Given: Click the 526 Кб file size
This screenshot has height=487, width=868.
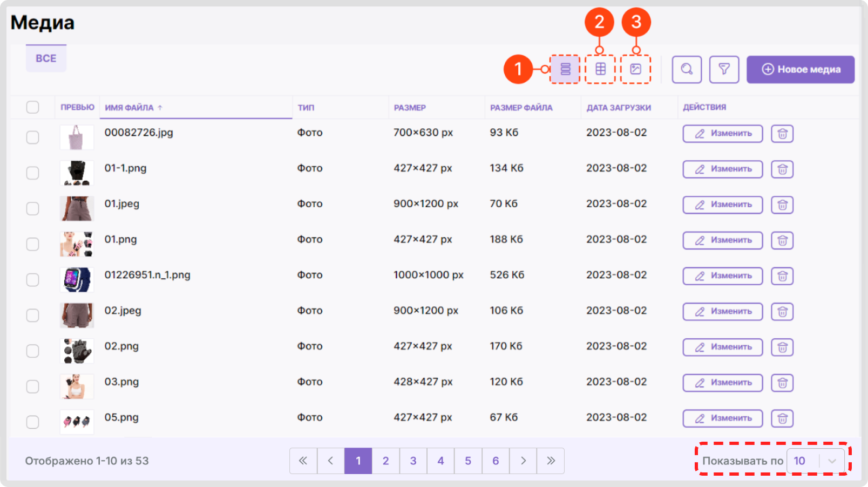Looking at the screenshot, I should [x=507, y=275].
